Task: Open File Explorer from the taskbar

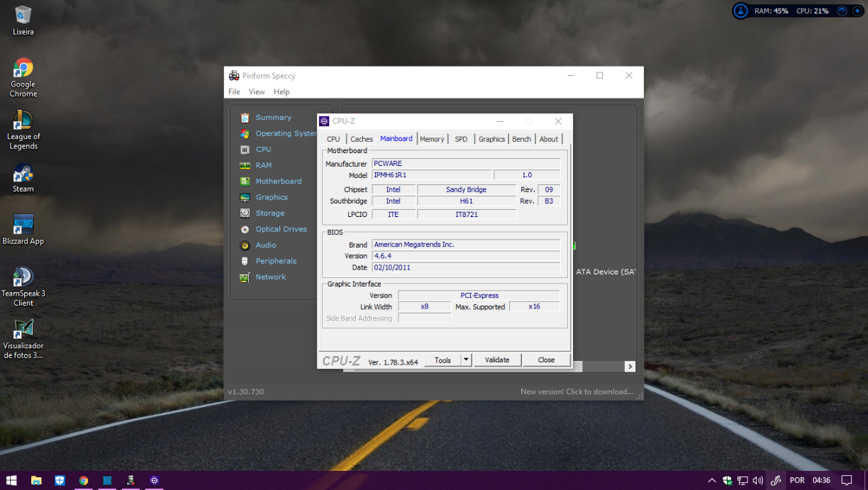Action: pos(36,480)
